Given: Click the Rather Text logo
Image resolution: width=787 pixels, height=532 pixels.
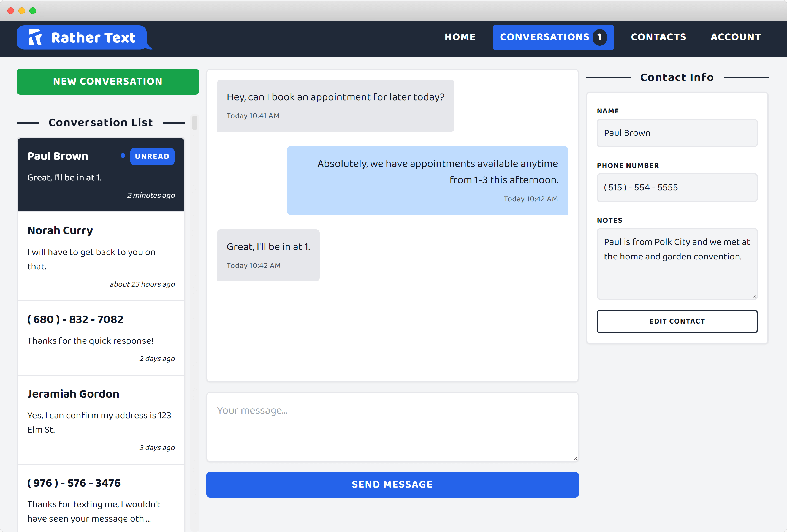Looking at the screenshot, I should [82, 38].
